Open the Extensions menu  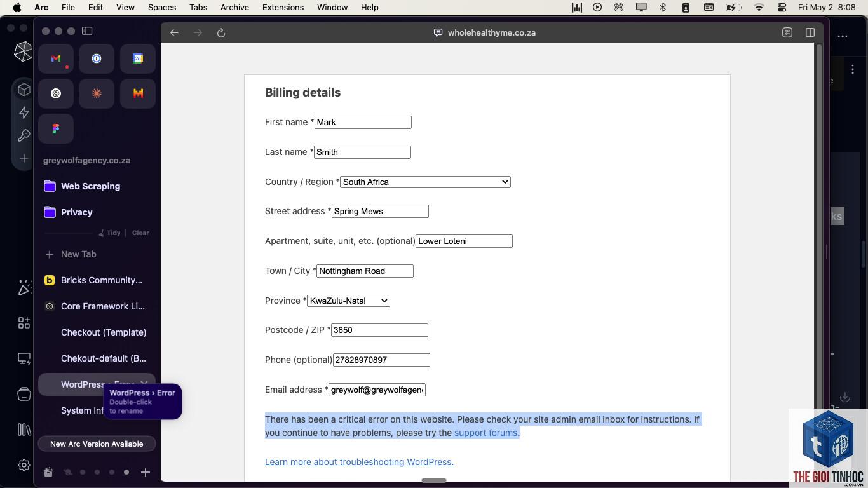tap(283, 7)
